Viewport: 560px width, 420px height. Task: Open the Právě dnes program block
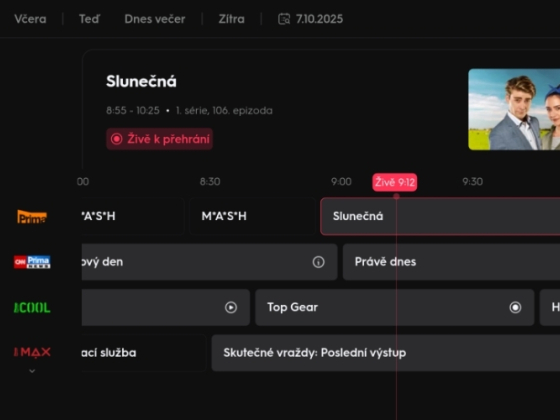tap(451, 262)
